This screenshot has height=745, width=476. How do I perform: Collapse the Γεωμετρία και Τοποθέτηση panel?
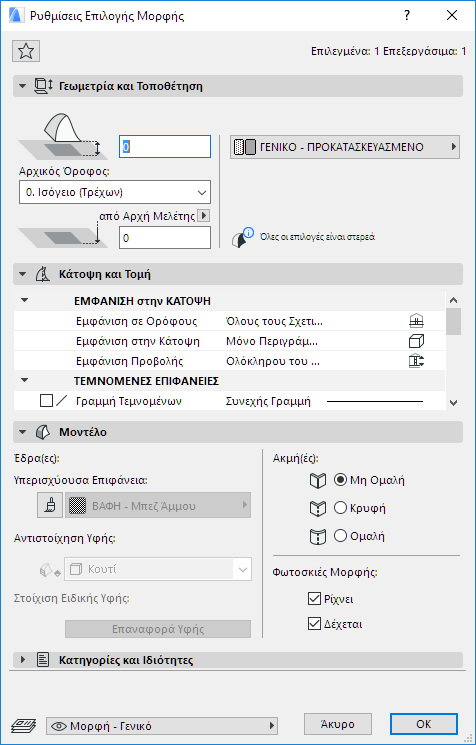click(x=22, y=86)
